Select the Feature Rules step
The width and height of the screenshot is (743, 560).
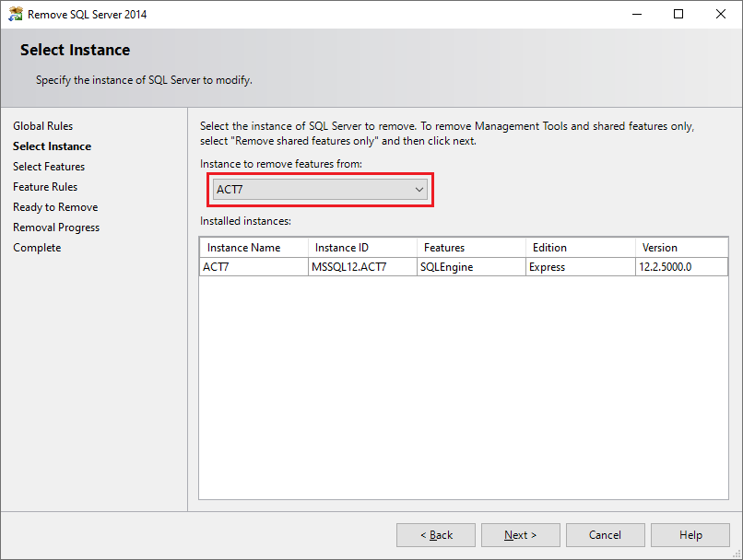click(45, 186)
